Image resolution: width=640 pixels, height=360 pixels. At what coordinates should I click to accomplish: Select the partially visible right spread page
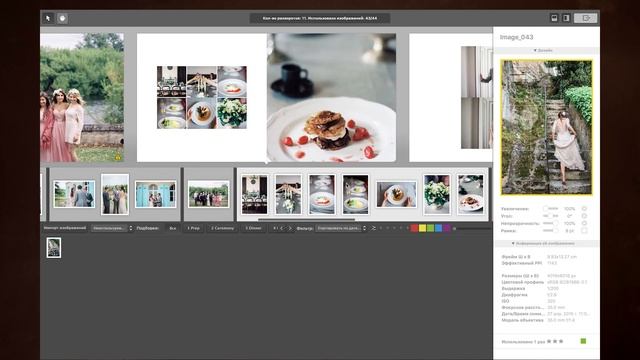click(451, 98)
